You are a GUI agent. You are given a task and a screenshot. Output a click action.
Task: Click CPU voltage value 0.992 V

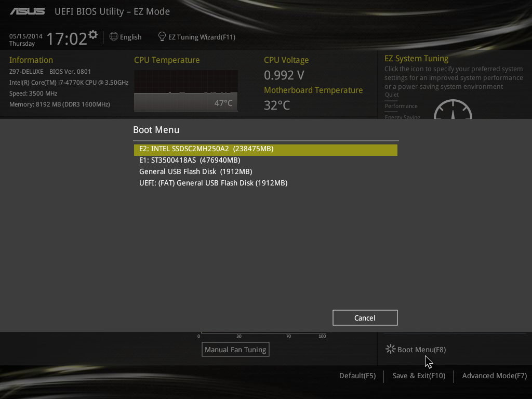coord(284,75)
